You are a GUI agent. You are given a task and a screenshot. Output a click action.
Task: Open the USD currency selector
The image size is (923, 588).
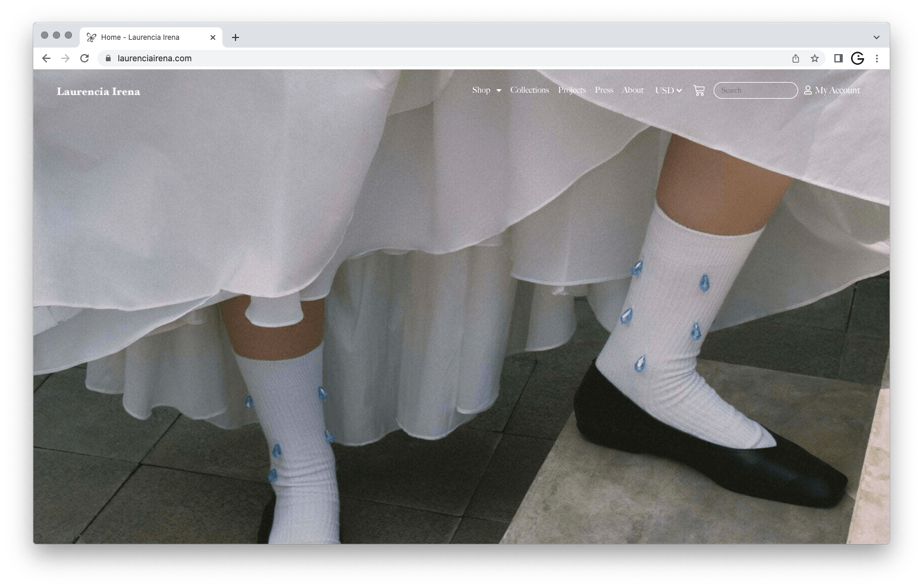click(668, 90)
